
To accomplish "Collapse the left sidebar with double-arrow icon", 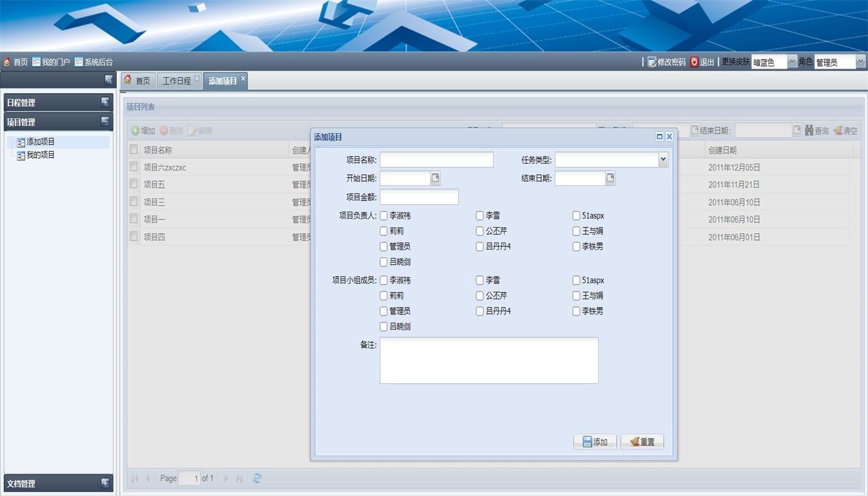I will coord(108,79).
